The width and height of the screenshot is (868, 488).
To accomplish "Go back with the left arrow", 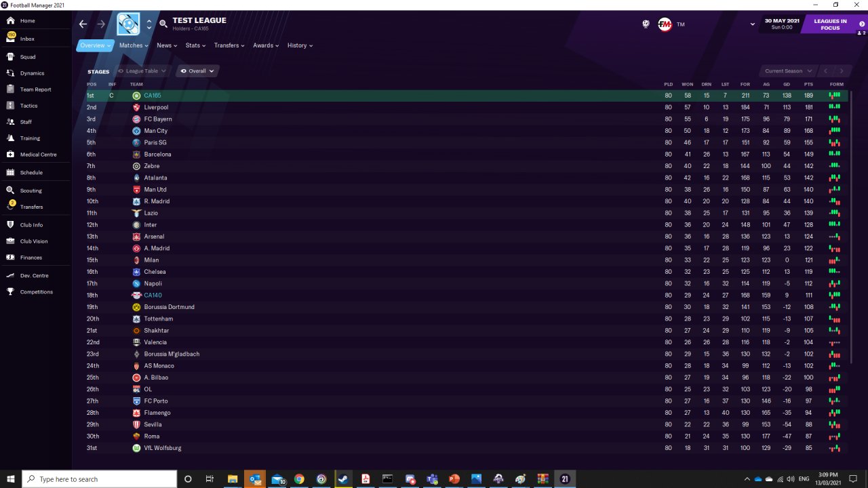I will (83, 24).
